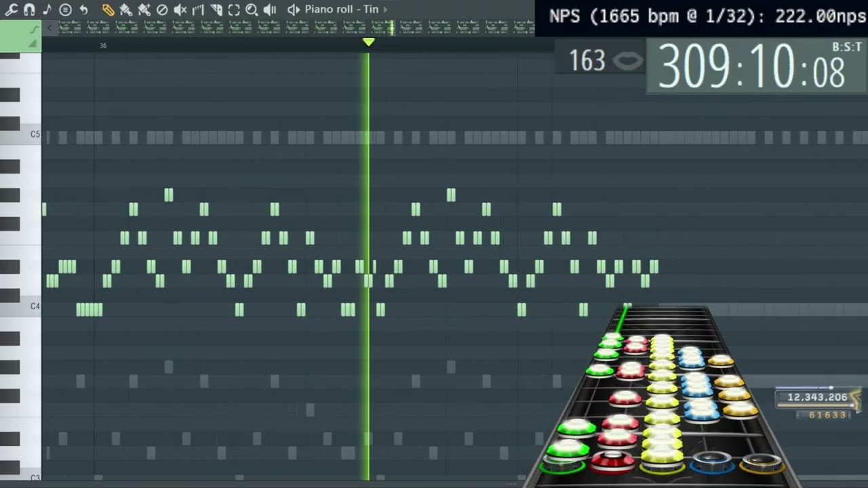Viewport: 868px width, 488px height.
Task: Click the NPS readout text
Action: click(708, 16)
